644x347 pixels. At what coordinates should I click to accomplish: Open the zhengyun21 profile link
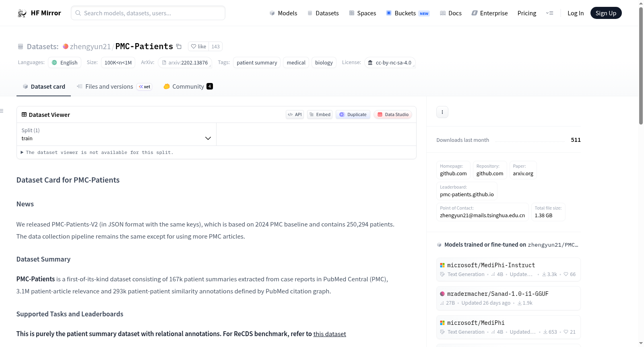click(90, 47)
